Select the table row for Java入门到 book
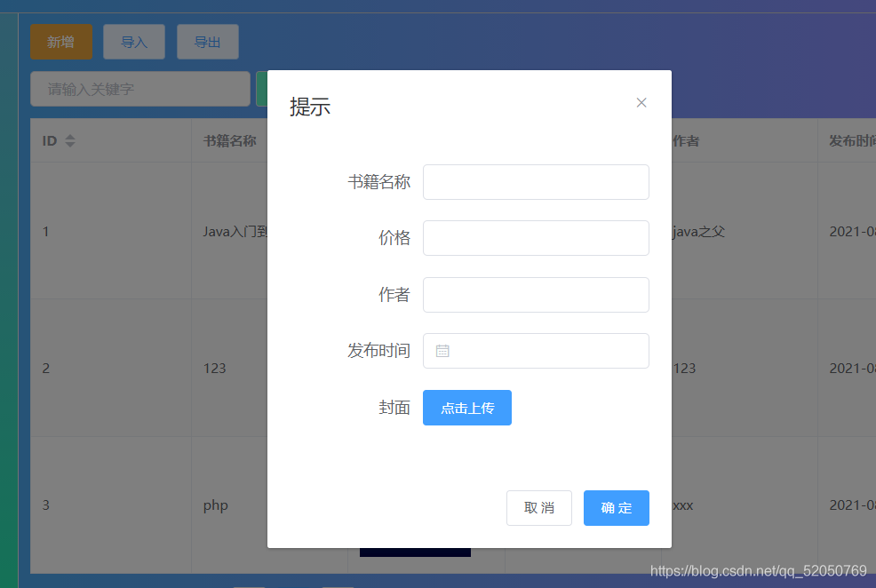Image resolution: width=876 pixels, height=588 pixels. coord(115,231)
